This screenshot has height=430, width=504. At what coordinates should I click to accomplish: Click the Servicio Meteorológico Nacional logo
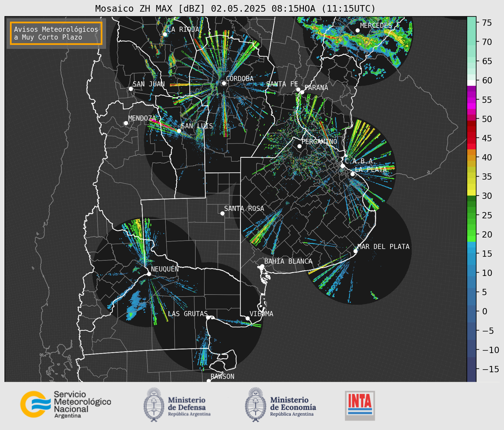65,404
